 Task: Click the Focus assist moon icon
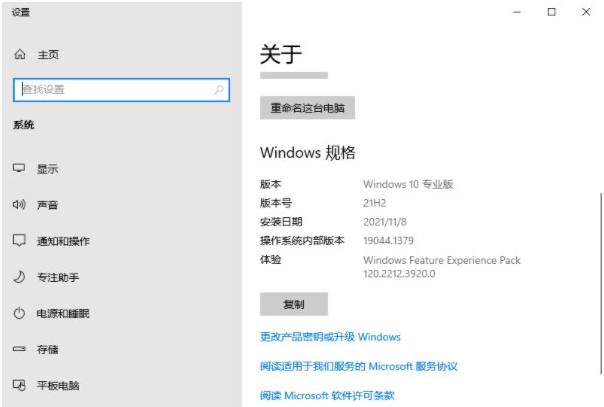coord(19,277)
